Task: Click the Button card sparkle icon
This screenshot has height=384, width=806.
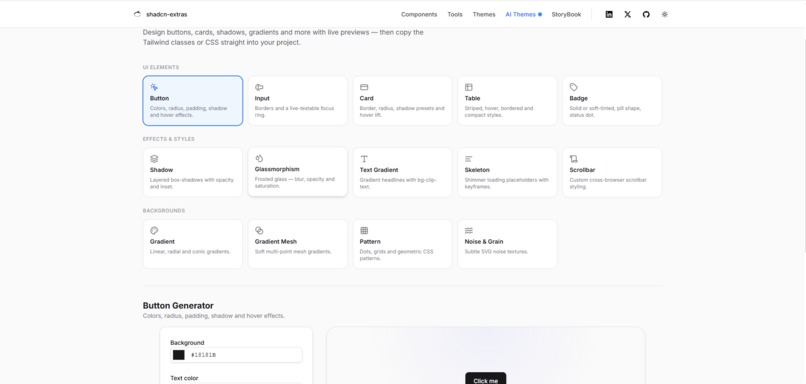Action: click(154, 87)
